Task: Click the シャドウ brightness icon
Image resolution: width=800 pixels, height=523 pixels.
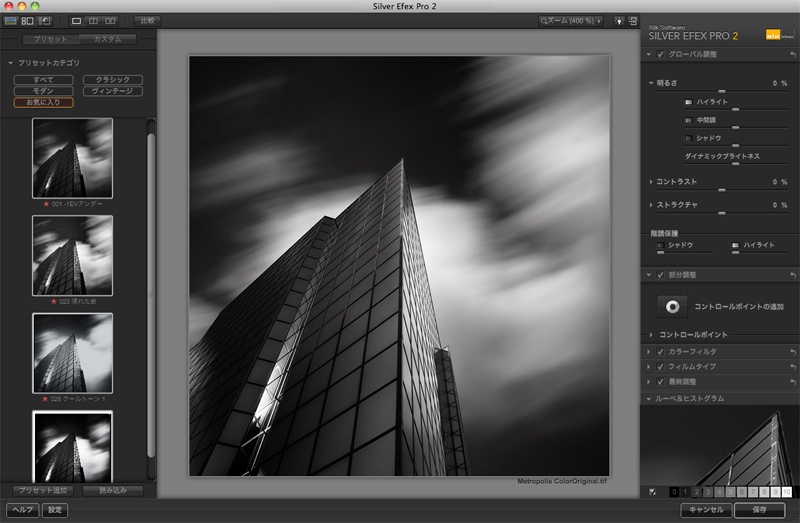Action: 688,138
